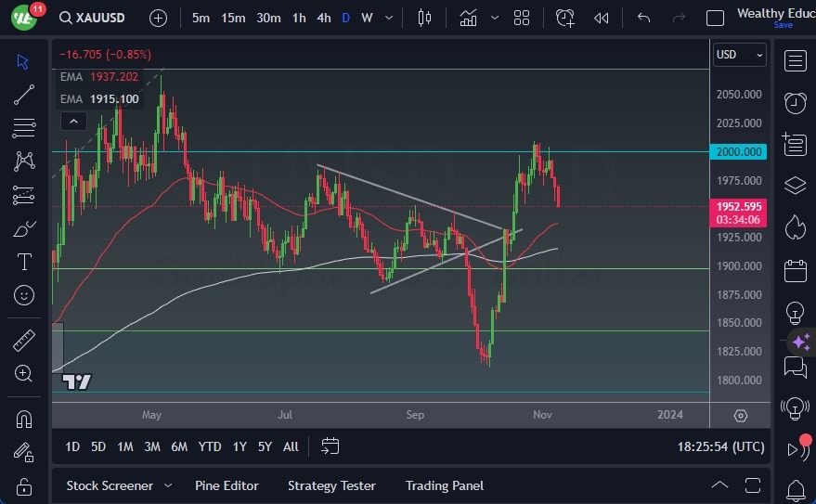Expand the Stock Screener dropdown arrow
Image resolution: width=816 pixels, height=504 pixels.
pos(168,485)
